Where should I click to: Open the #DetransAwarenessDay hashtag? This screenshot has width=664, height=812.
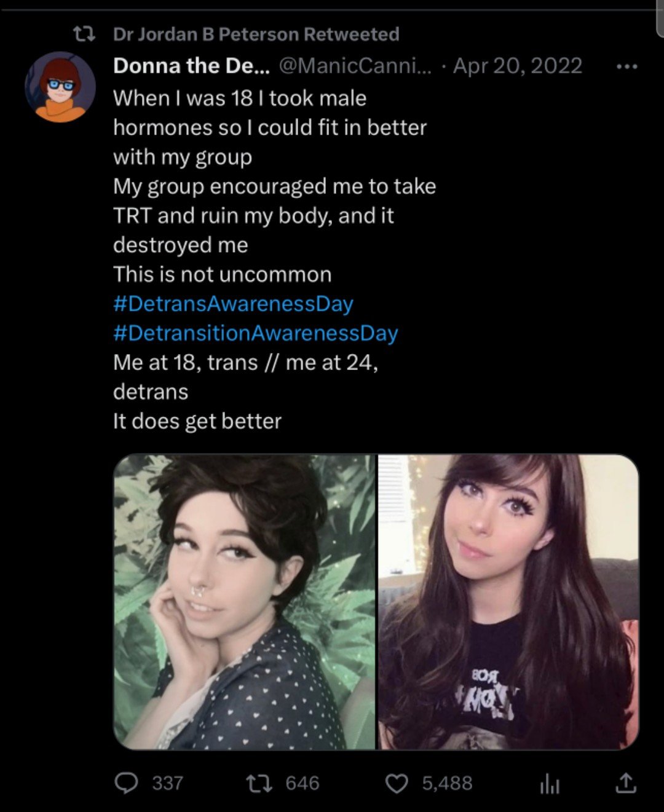point(233,304)
